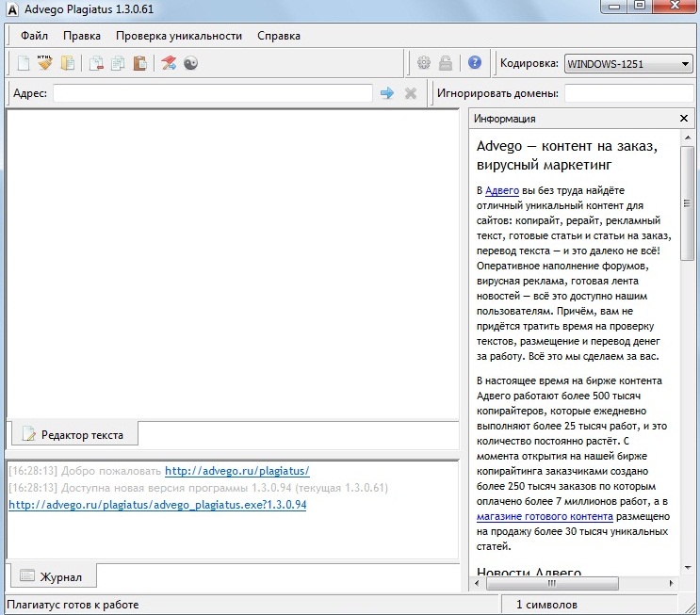Select the Журнал tab
700x615 pixels.
click(x=53, y=575)
